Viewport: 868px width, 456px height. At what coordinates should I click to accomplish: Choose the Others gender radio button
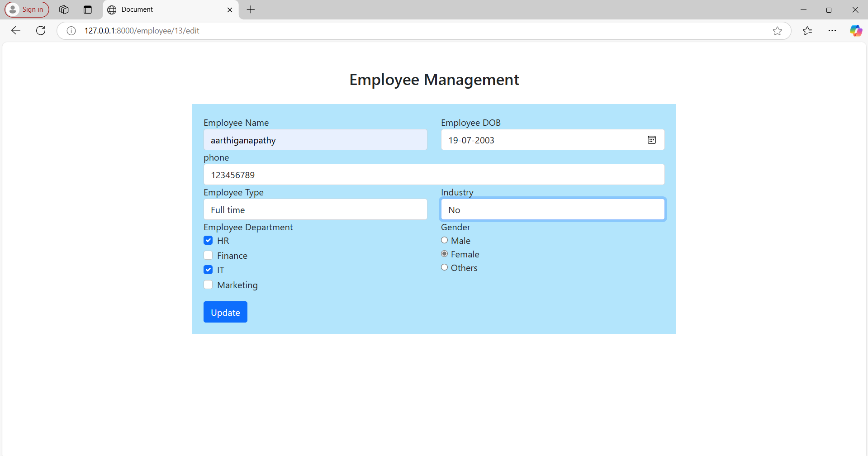[445, 267]
